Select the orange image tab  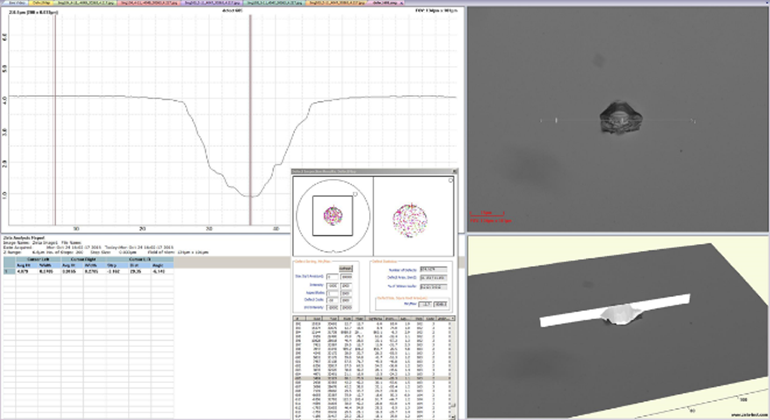335,2
